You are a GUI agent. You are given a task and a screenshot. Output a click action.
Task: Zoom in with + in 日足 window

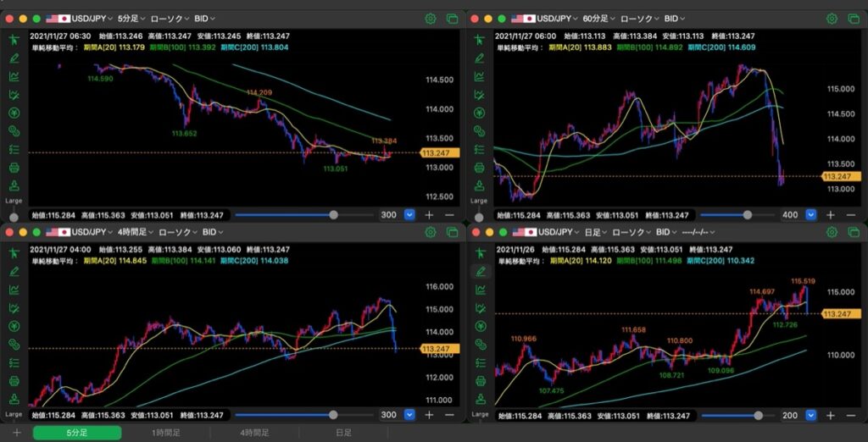831,415
